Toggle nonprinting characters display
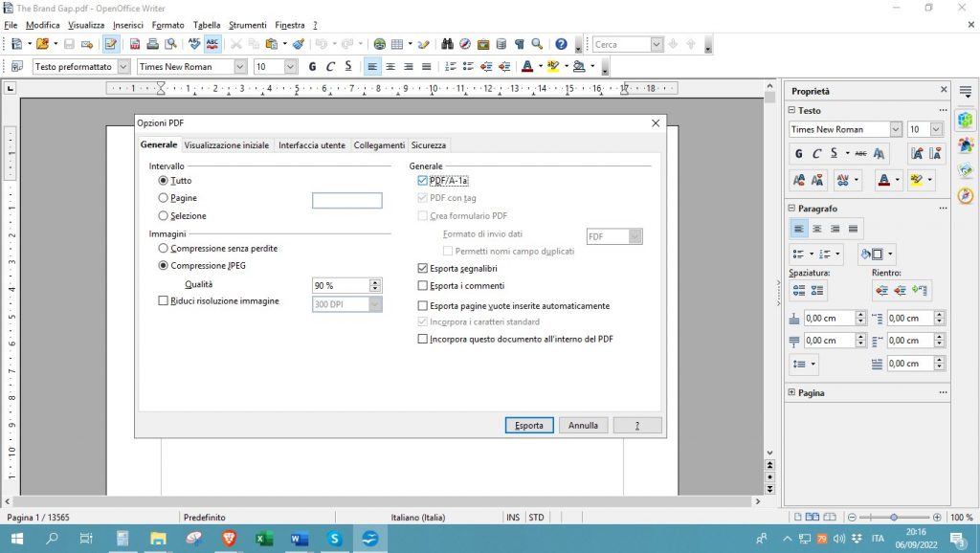 click(520, 44)
